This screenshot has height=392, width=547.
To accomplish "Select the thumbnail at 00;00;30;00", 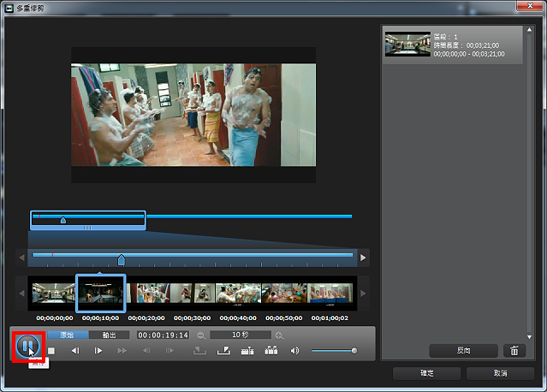I will tap(193, 293).
